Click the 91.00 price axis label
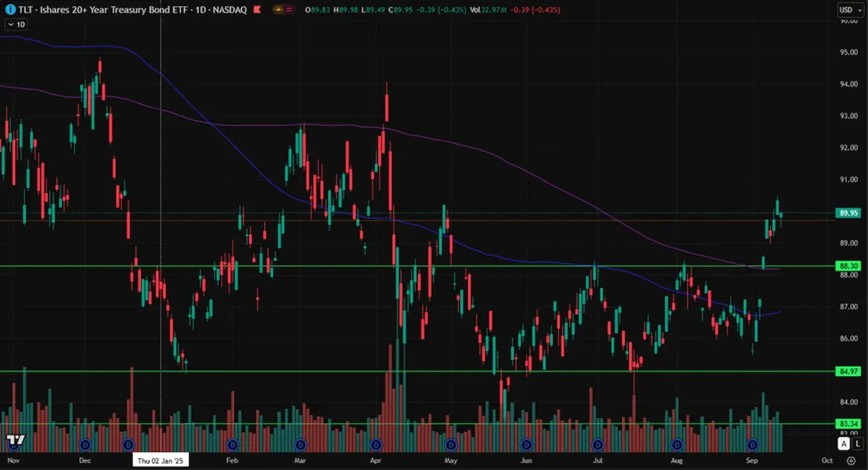Image resolution: width=868 pixels, height=470 pixels. tap(849, 179)
